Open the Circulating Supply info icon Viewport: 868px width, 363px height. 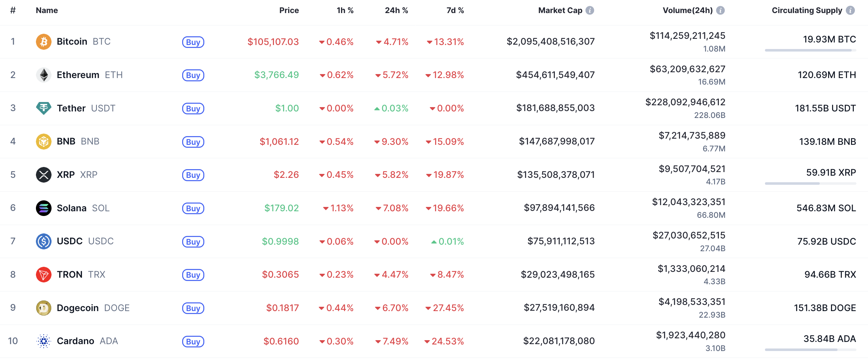(x=850, y=11)
